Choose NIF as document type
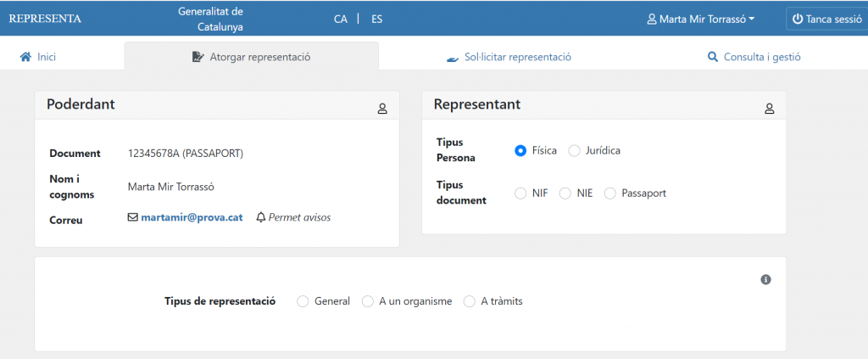Image resolution: width=868 pixels, height=359 pixels. click(x=520, y=194)
